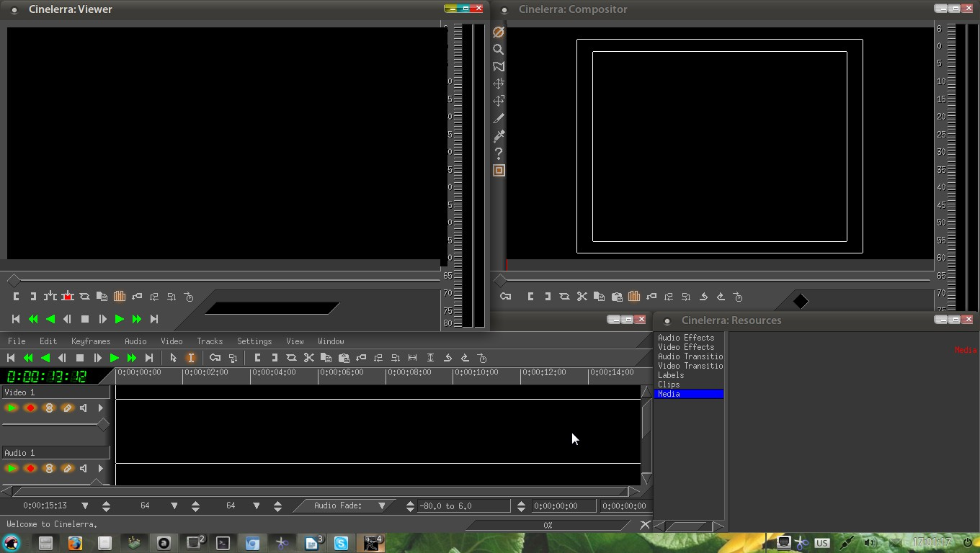Click the splice button in Viewer toolbar

click(50, 297)
